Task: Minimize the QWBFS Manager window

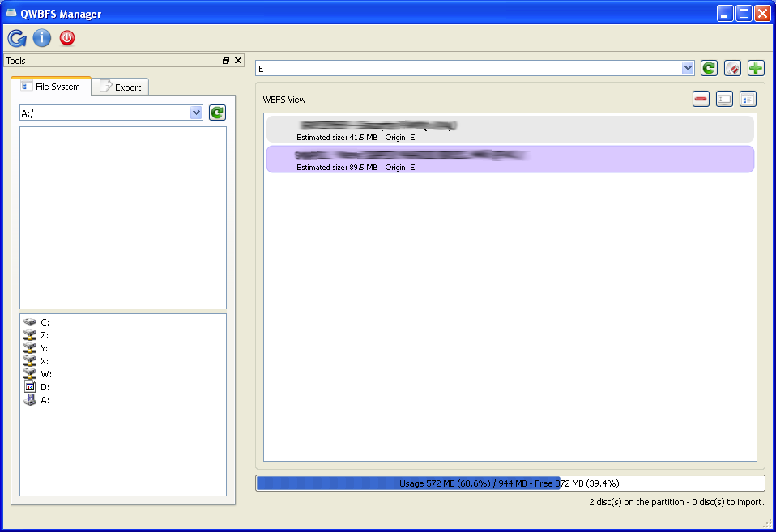Action: coord(725,14)
